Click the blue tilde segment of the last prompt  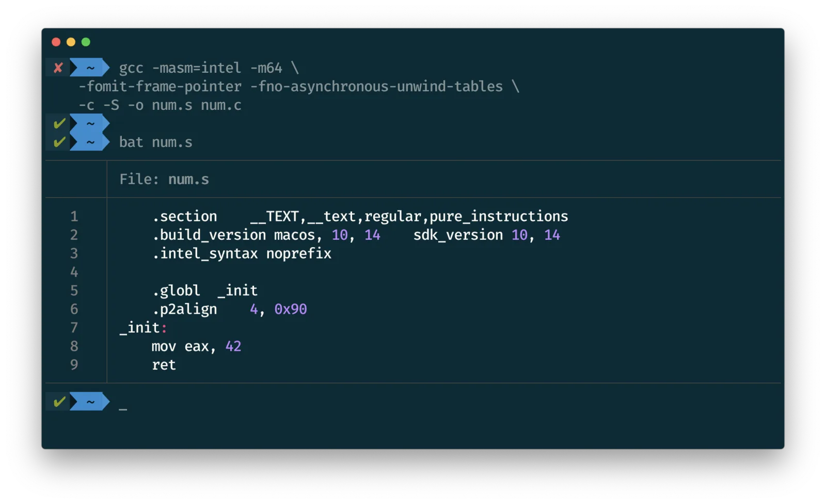point(90,401)
